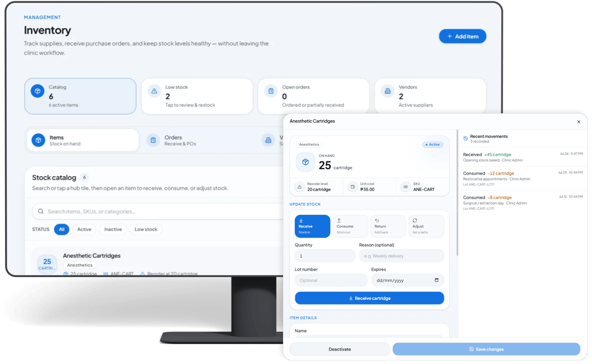Click the dialog's vertical scrollbar

457,192
